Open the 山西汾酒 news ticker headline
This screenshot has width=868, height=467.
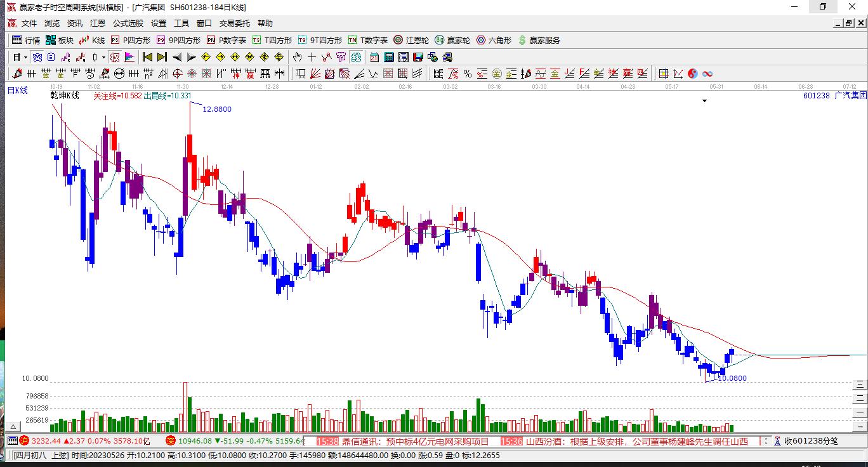pos(624,441)
